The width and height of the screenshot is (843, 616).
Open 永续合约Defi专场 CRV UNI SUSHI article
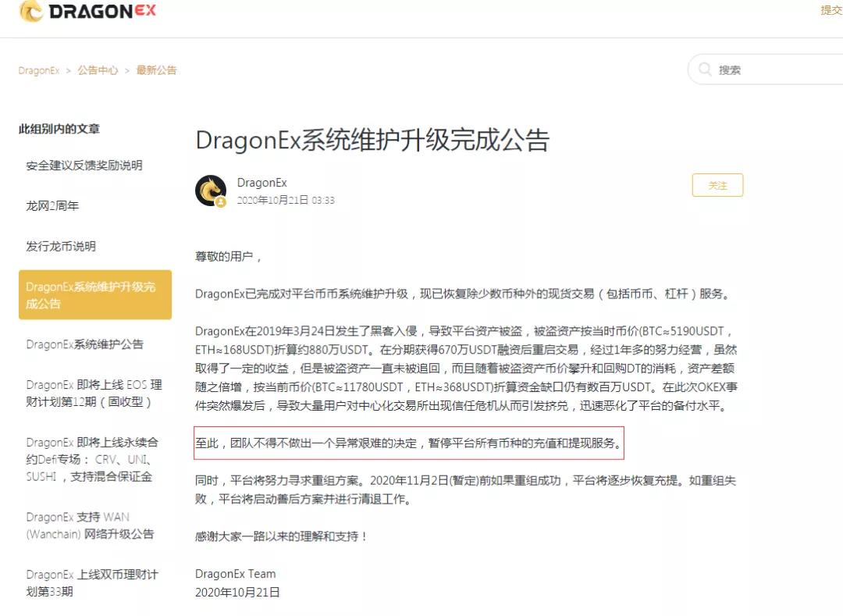[92, 460]
